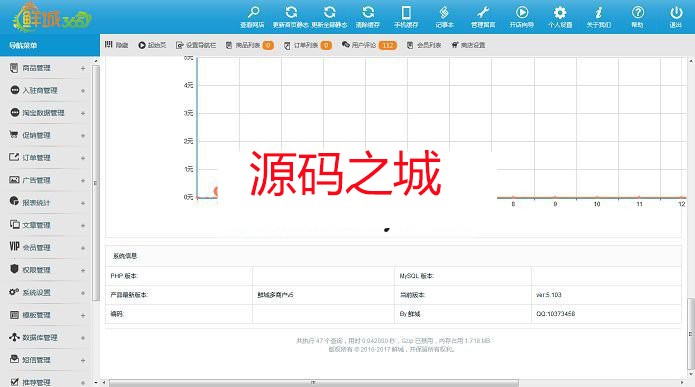Click the 促销管理 shopping cart icon

14,134
